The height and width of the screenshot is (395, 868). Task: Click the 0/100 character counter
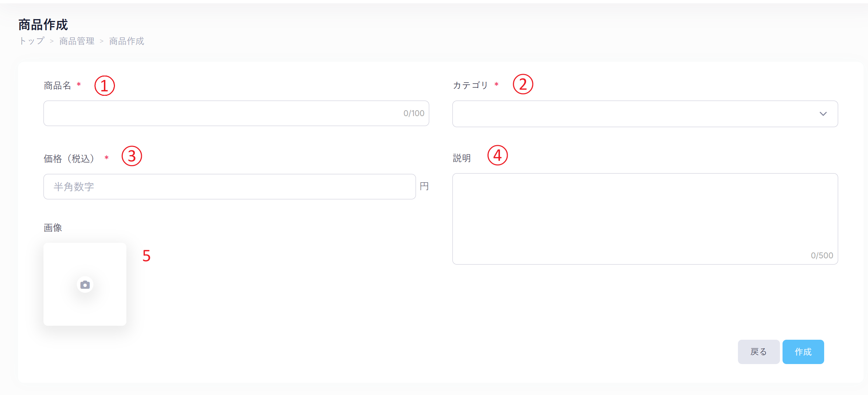pos(414,113)
